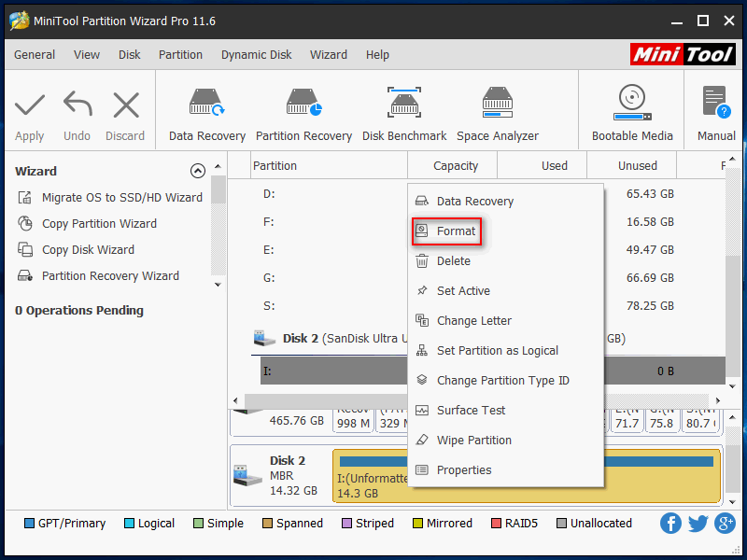747x560 pixels.
Task: Select Surface Test in the context menu
Action: (471, 411)
